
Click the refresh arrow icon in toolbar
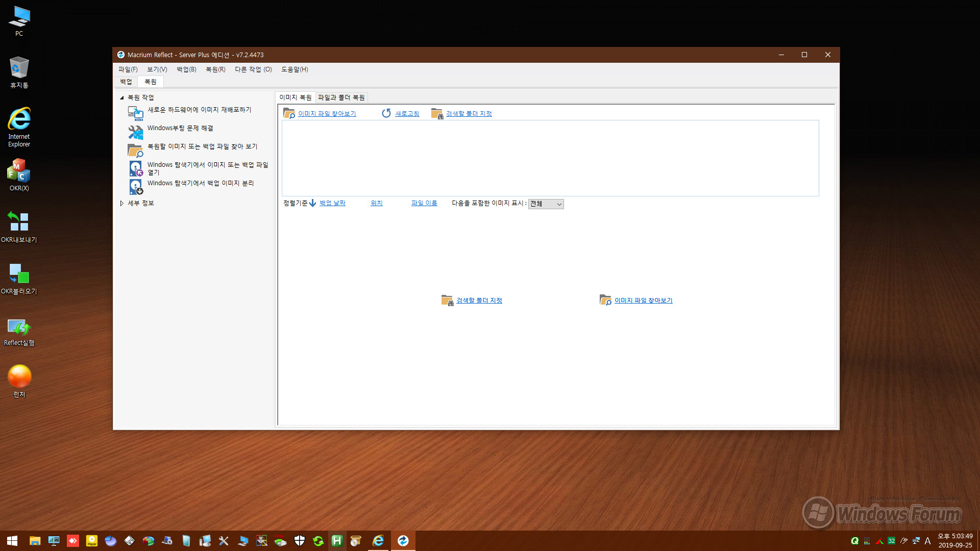pos(386,113)
